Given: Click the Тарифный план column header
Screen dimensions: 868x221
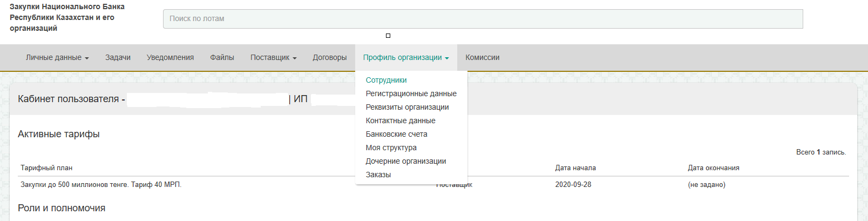Looking at the screenshot, I should 46,168.
